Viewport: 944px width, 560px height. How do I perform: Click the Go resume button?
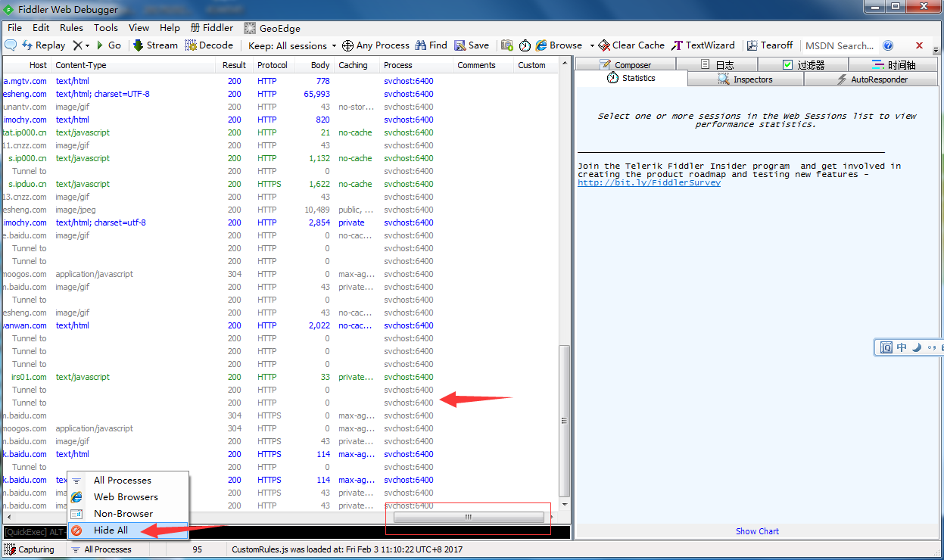coord(108,45)
